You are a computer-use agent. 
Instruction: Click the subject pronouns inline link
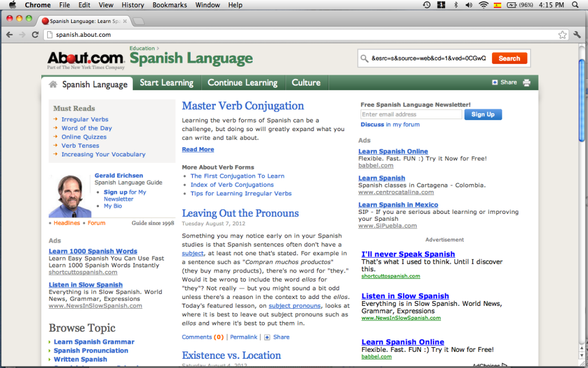pos(295,306)
